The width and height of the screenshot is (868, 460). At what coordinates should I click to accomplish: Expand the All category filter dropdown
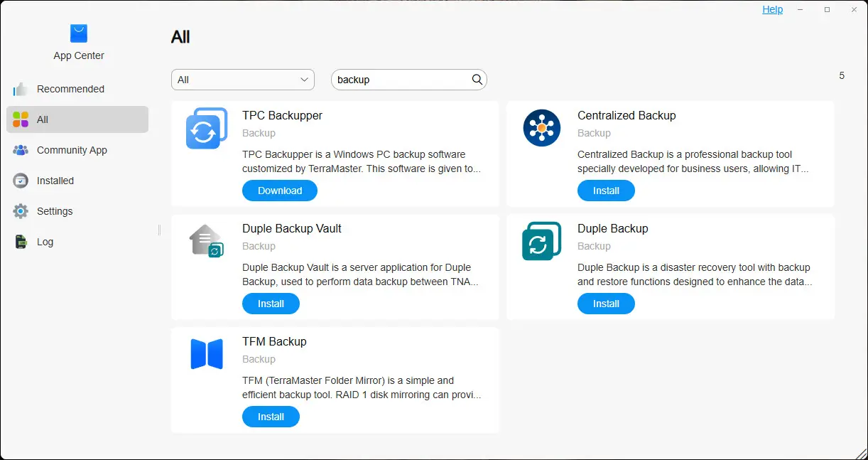243,80
